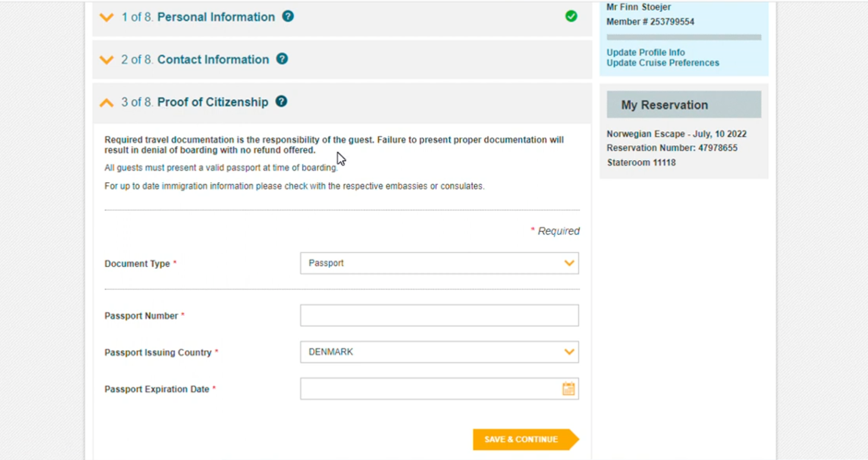The height and width of the screenshot is (460, 868).
Task: Select the Contact Information section title
Action: 213,59
